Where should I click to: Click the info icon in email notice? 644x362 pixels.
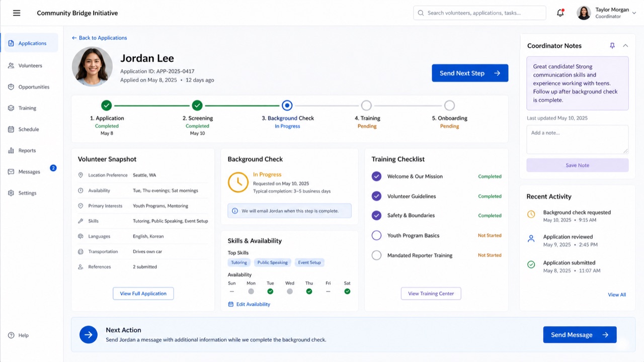click(235, 211)
